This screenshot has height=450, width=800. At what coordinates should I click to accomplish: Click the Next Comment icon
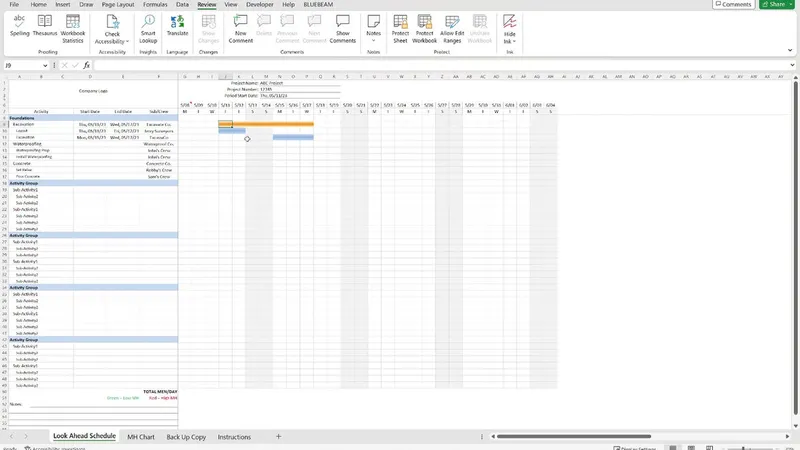coord(314,21)
